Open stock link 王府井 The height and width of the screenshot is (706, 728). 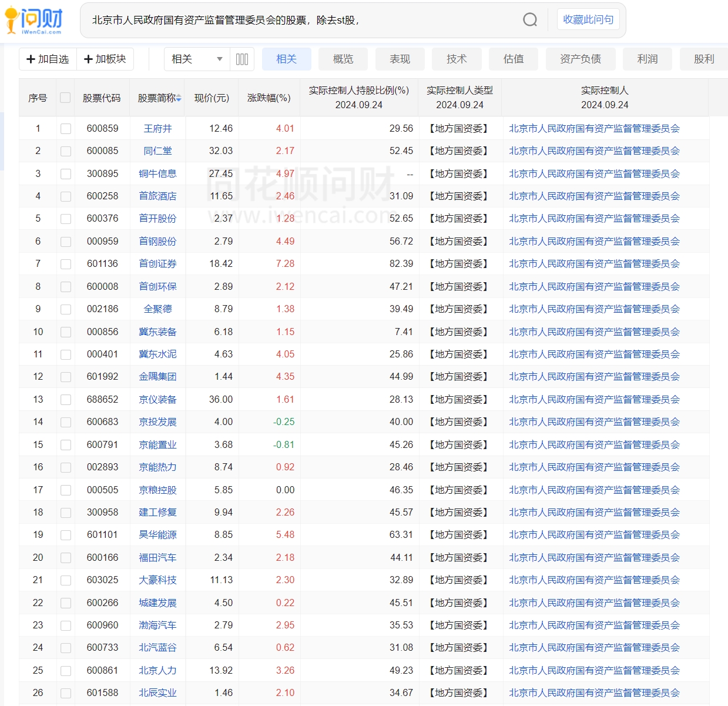[x=158, y=128]
